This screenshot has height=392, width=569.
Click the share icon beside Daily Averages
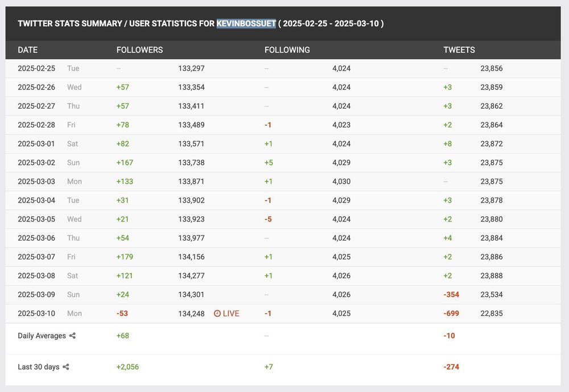pyautogui.click(x=73, y=336)
